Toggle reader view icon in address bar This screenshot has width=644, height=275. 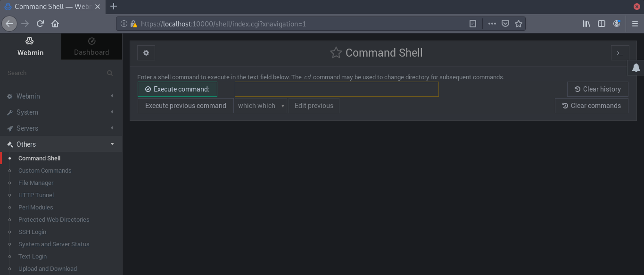(x=473, y=24)
